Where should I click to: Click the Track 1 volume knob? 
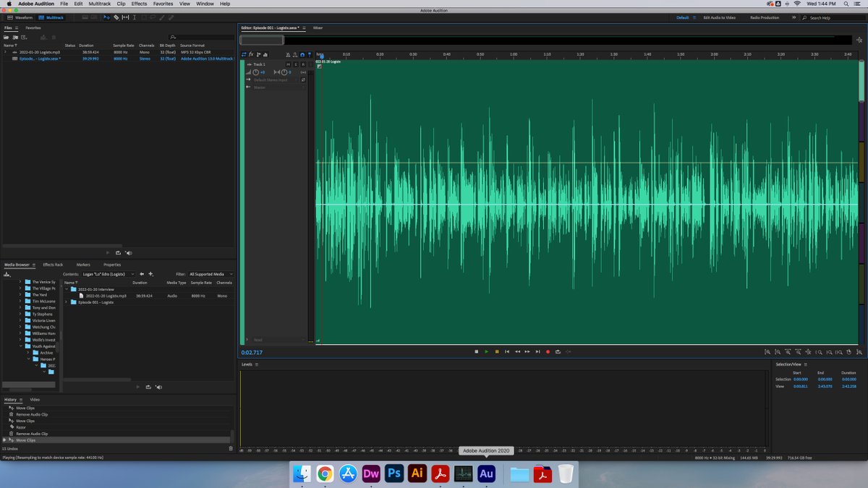point(256,72)
